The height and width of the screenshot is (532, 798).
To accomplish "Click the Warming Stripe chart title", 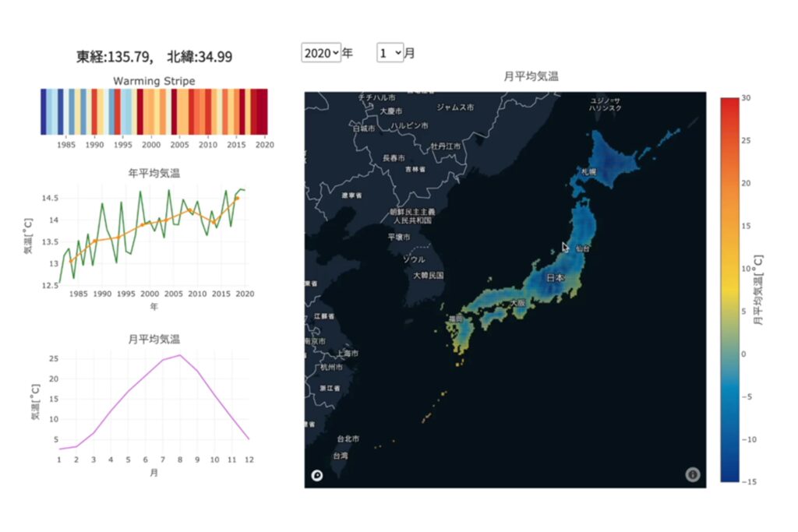I will pyautogui.click(x=154, y=81).
